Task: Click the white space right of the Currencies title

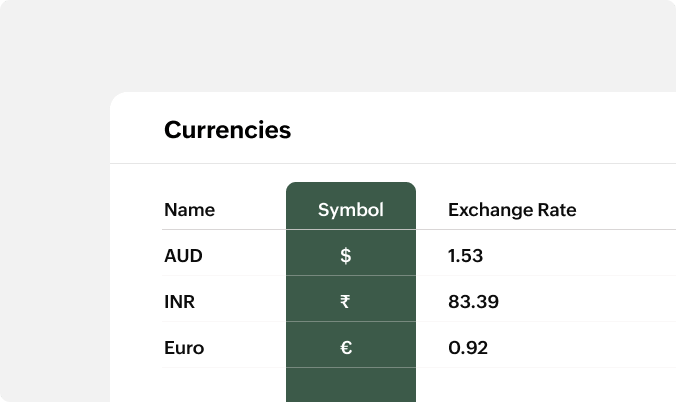Action: pyautogui.click(x=480, y=130)
